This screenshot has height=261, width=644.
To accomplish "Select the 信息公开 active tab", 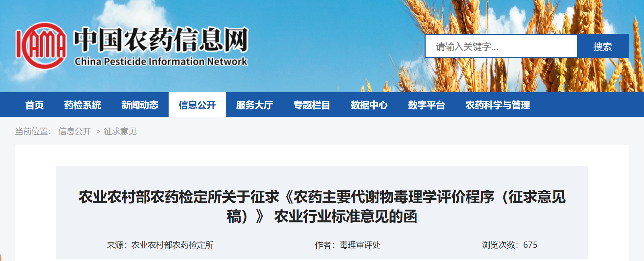I will (x=197, y=105).
